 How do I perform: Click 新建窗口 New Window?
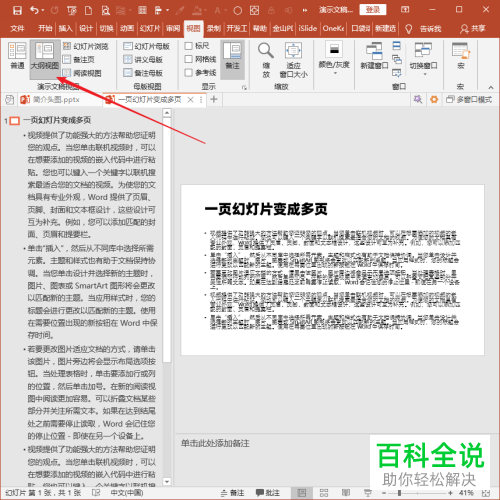tap(374, 56)
